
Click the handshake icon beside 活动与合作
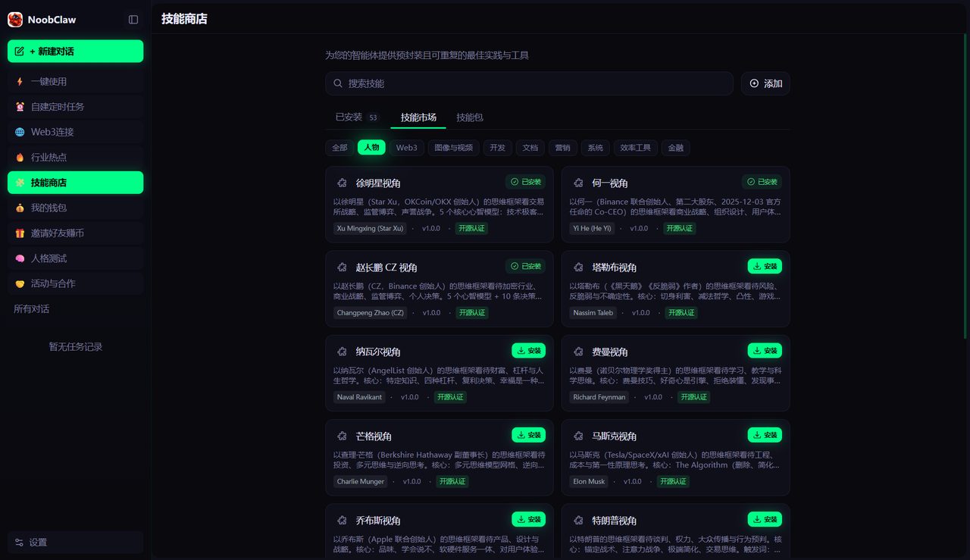[20, 283]
